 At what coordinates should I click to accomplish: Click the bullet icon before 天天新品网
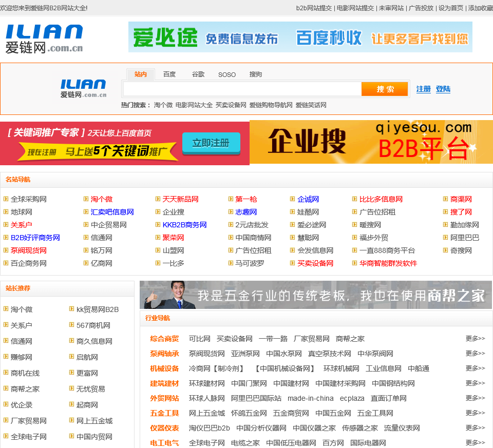[158, 199]
